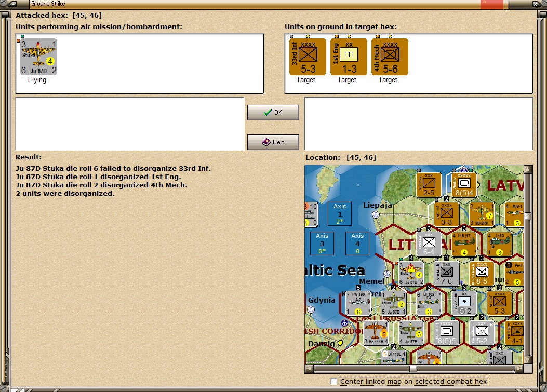Viewport: 547px width, 392px height.
Task: Click the I-153 biplane counter on map
Action: (x=500, y=244)
